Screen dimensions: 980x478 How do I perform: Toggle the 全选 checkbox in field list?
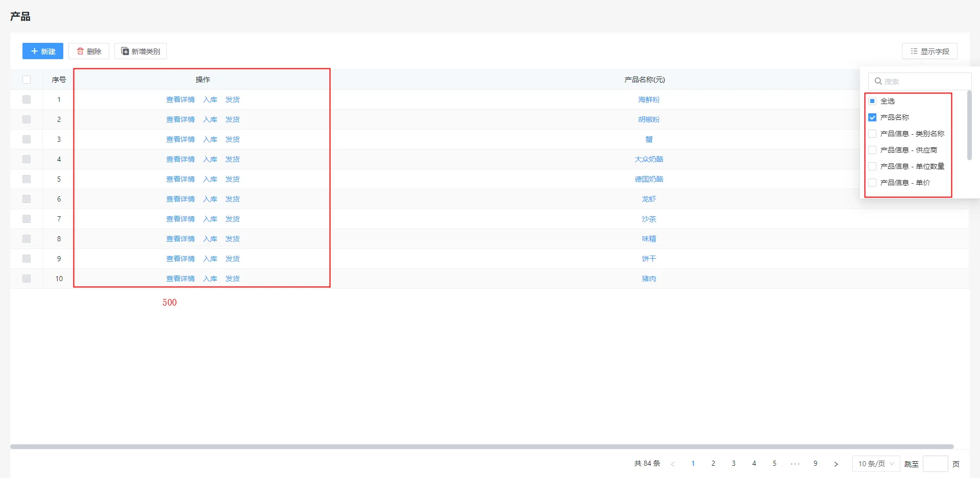click(872, 101)
